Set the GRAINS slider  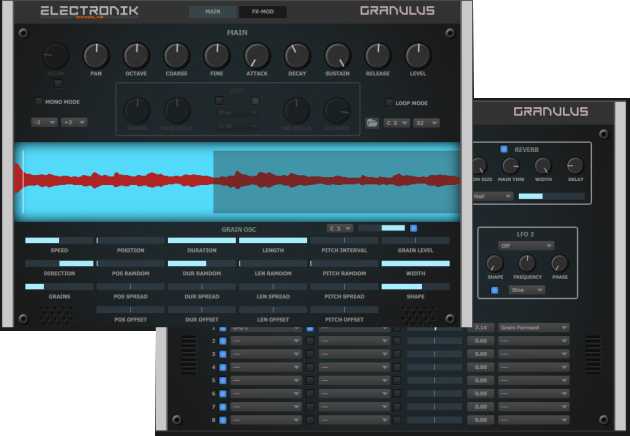click(x=59, y=287)
